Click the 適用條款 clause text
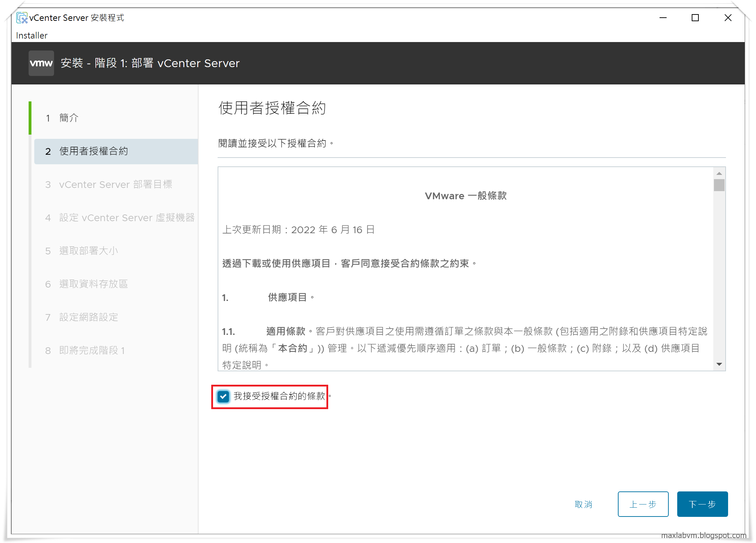Screen dimensions: 756x543 [x=285, y=331]
